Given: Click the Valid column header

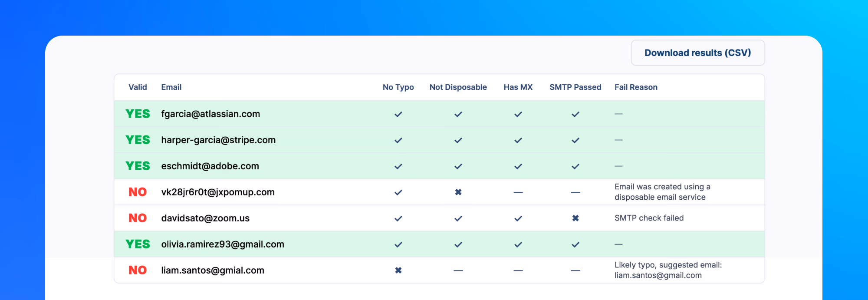Looking at the screenshot, I should pyautogui.click(x=138, y=87).
